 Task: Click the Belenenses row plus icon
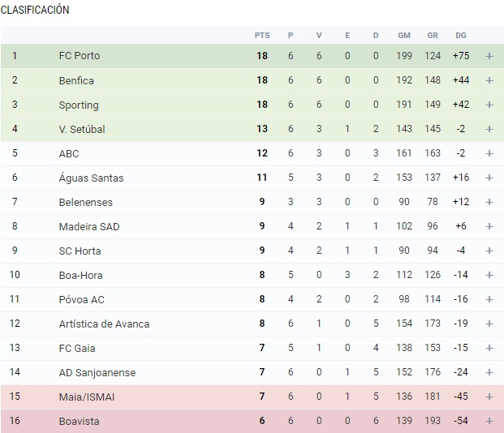489,202
